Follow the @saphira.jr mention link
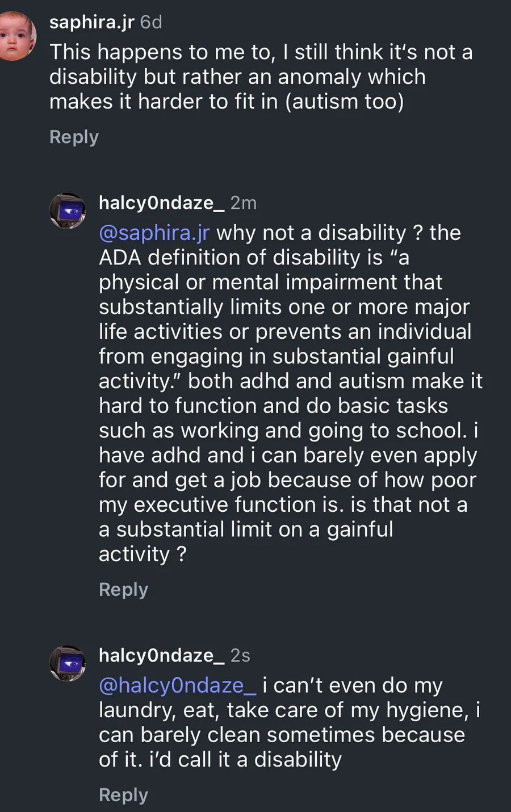Viewport: 511px width, 812px height. (x=154, y=233)
